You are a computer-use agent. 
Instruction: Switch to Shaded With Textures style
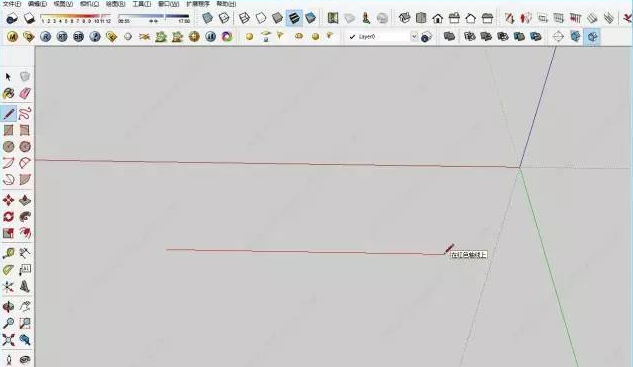pos(294,18)
